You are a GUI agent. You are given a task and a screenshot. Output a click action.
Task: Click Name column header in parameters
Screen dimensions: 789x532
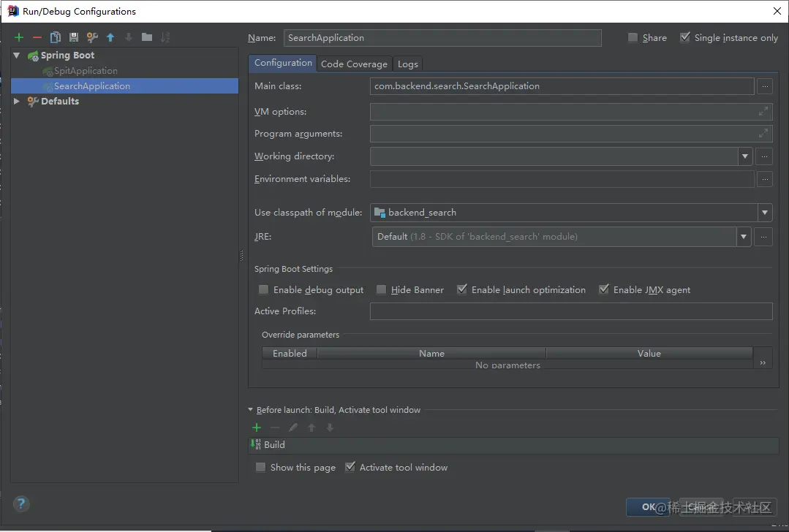pos(431,354)
